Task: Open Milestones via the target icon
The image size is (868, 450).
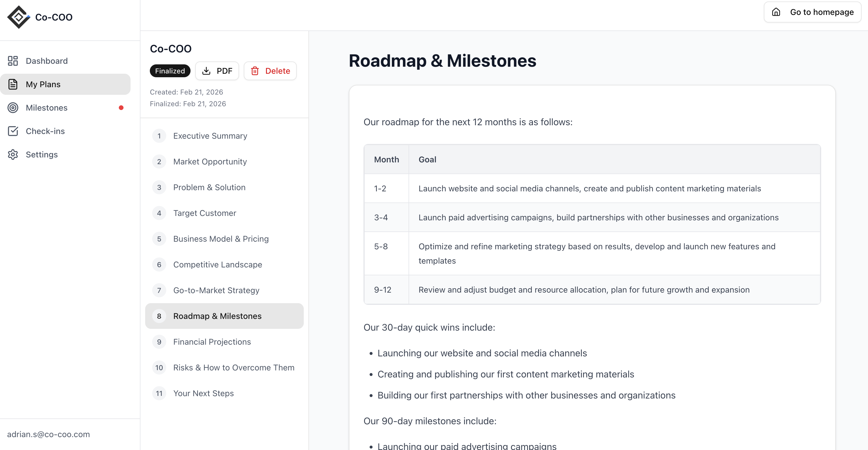Action: click(x=13, y=108)
